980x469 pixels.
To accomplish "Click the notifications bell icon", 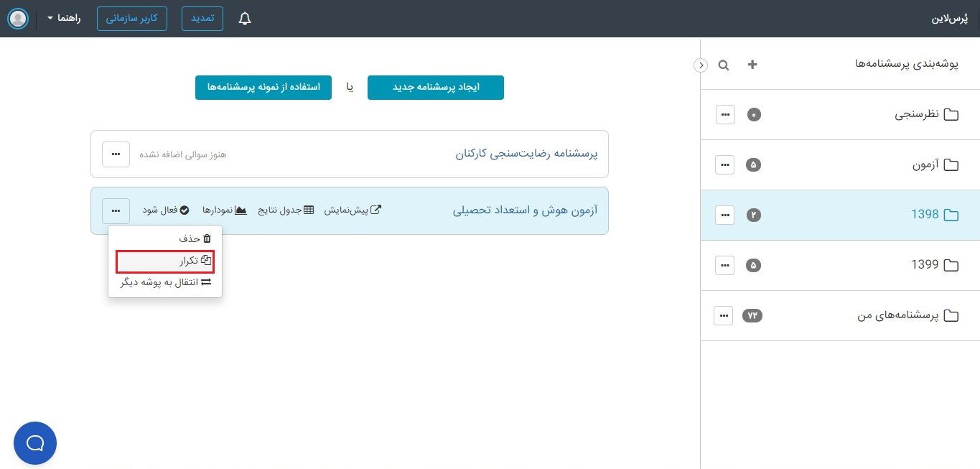I will click(245, 19).
